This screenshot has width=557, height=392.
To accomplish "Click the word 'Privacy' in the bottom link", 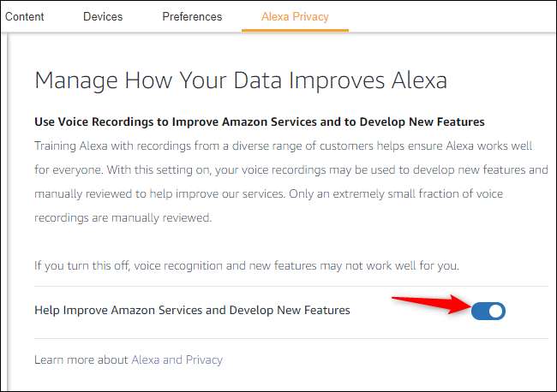I will click(203, 359).
